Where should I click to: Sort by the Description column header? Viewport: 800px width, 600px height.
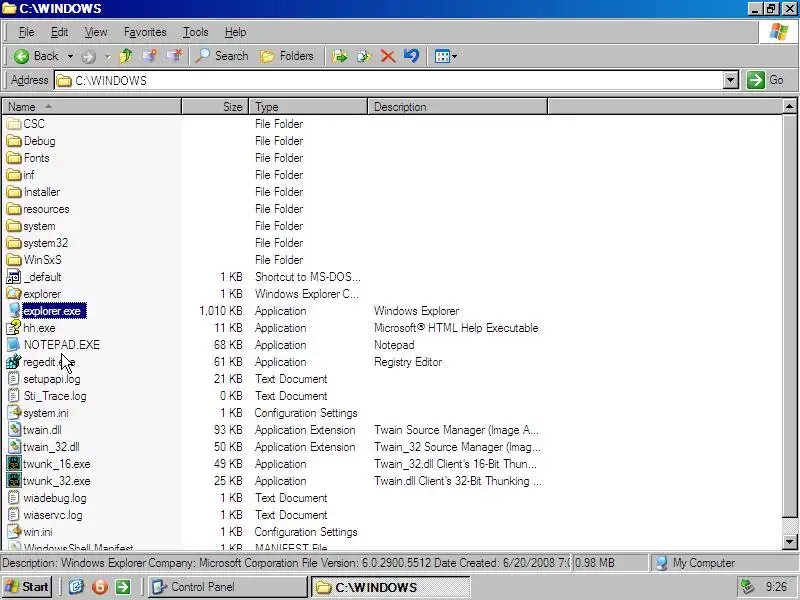(x=458, y=107)
